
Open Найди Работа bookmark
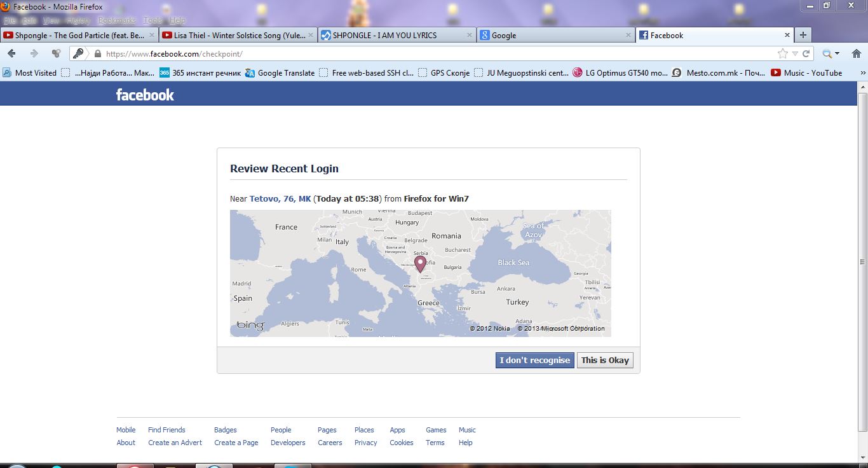(107, 72)
